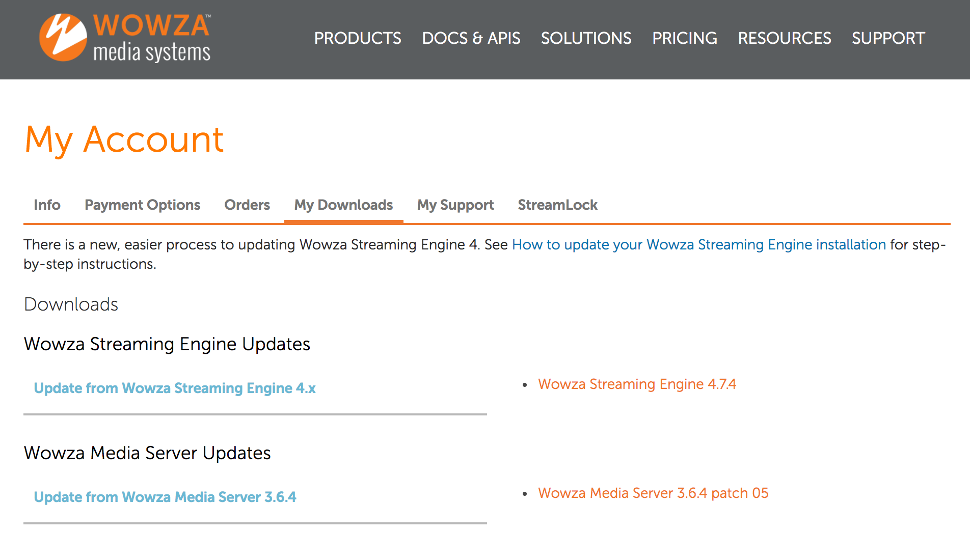Expand Update from Wowza Media Server 3.6.4
Image resolution: width=970 pixels, height=560 pixels.
165,497
